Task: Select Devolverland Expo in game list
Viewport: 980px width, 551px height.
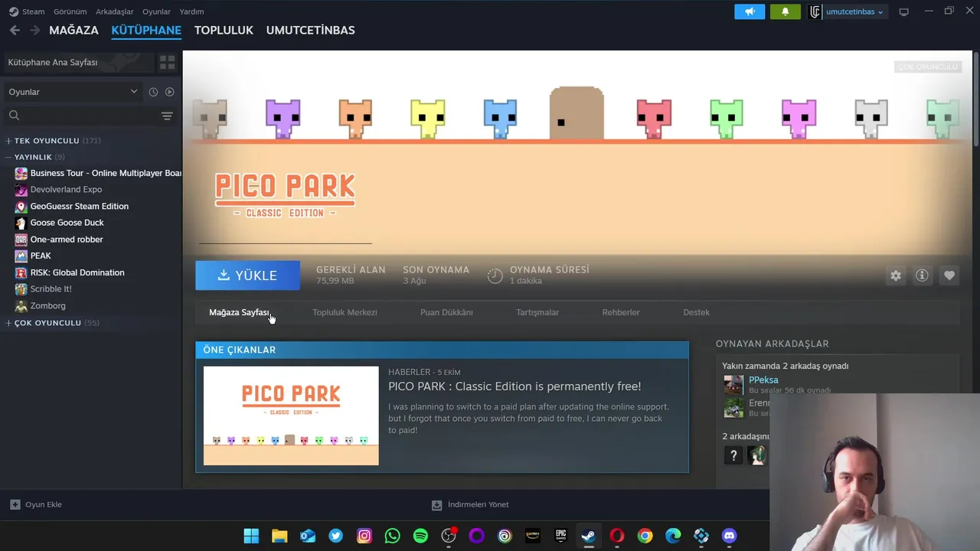Action: pyautogui.click(x=66, y=190)
